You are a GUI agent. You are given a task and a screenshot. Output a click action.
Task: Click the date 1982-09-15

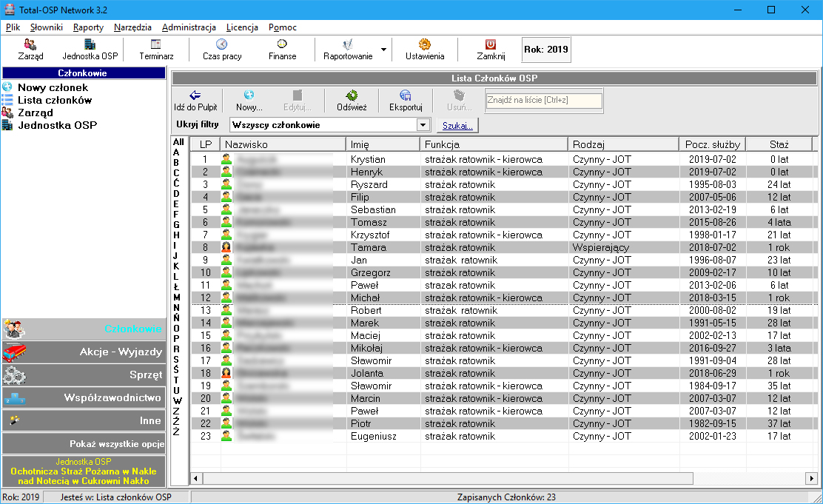tap(712, 423)
